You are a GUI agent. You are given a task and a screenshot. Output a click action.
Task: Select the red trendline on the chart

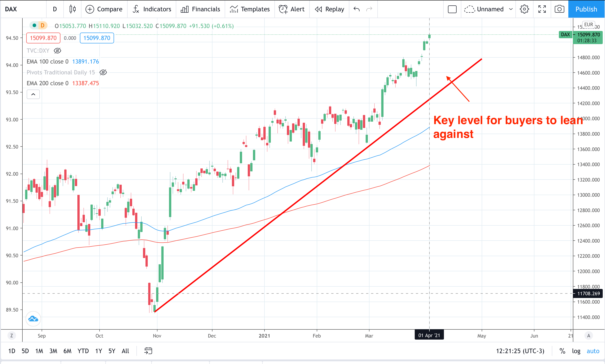click(x=318, y=186)
